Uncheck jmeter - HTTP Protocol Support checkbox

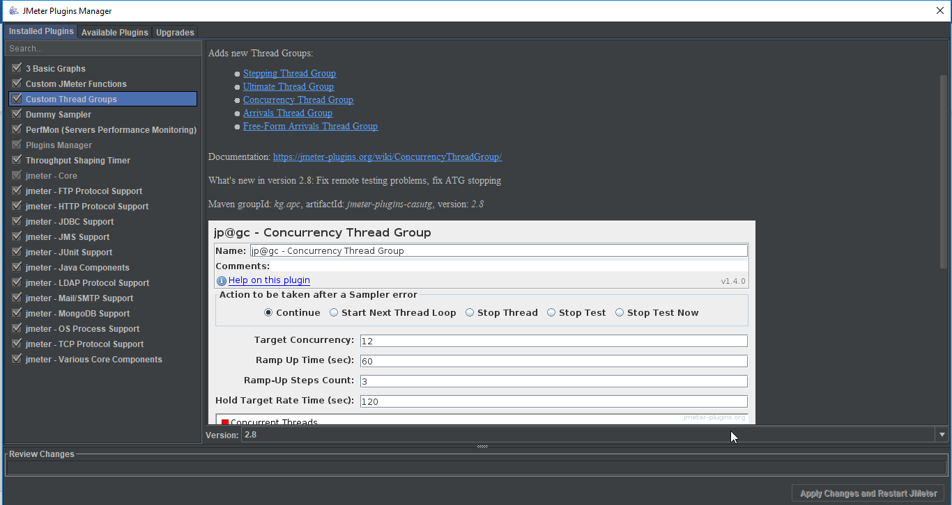(16, 206)
